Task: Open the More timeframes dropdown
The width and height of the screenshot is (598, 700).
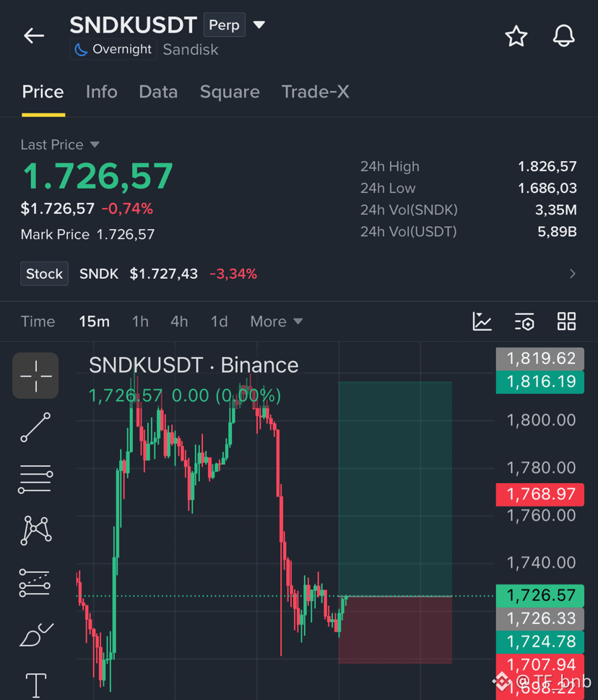Action: [276, 321]
